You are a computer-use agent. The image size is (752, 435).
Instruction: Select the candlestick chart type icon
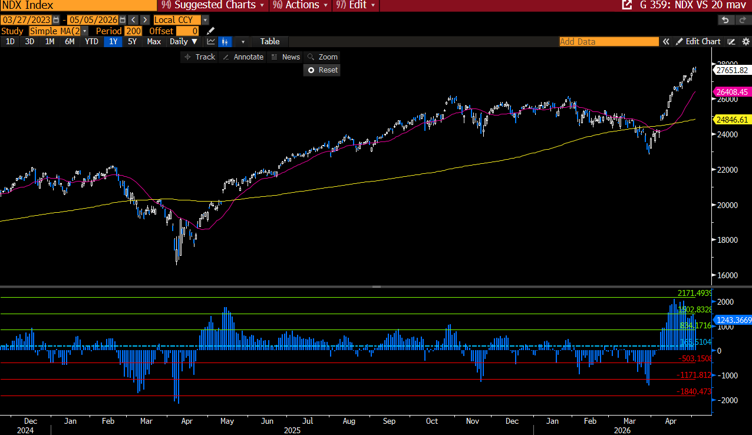pyautogui.click(x=224, y=42)
